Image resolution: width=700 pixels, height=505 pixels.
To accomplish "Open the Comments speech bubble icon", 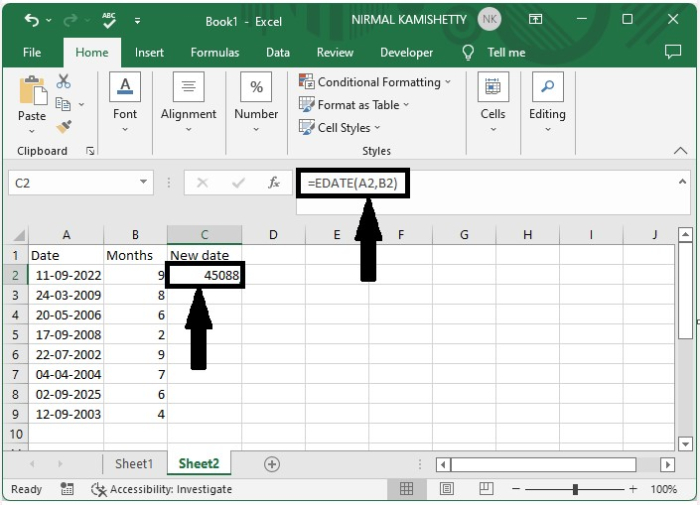I will pyautogui.click(x=672, y=52).
